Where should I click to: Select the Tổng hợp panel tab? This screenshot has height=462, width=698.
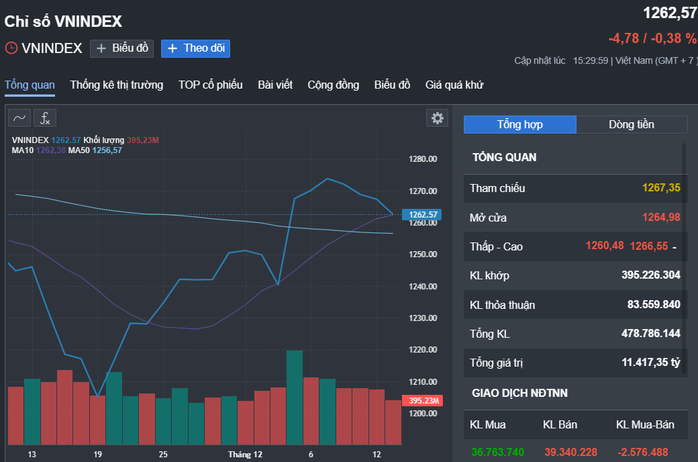(520, 125)
